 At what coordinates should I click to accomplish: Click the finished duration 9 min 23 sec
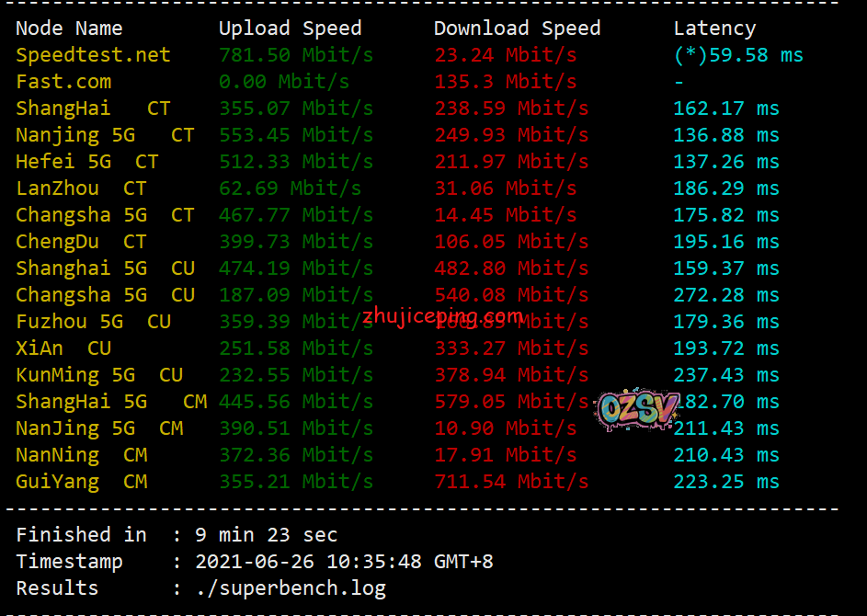coord(266,535)
